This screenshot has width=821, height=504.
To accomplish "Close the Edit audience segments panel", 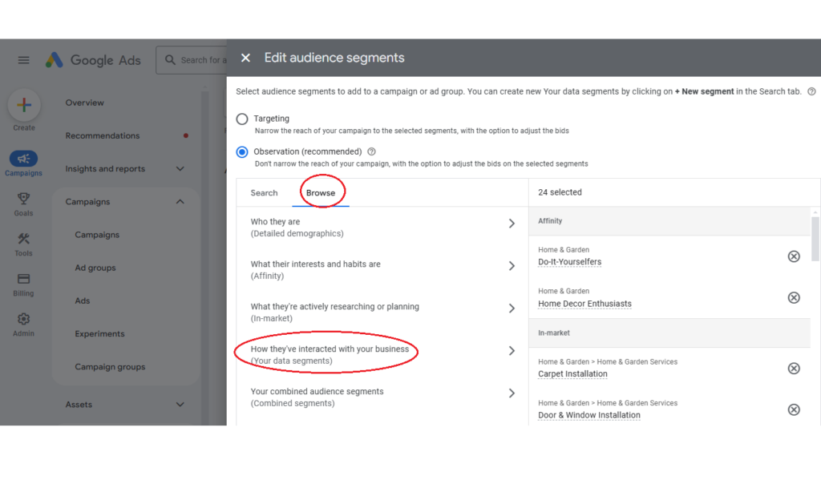I will [x=245, y=58].
